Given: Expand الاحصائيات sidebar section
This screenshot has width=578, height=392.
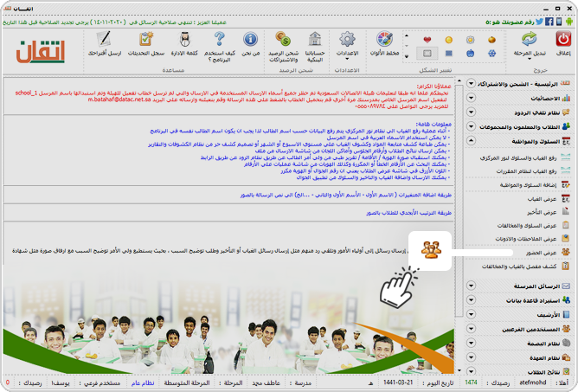Looking at the screenshot, I should pos(471,98).
